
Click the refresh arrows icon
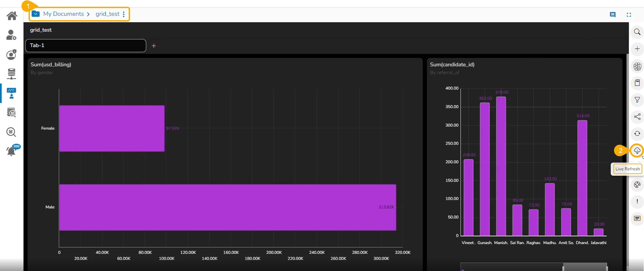637,134
